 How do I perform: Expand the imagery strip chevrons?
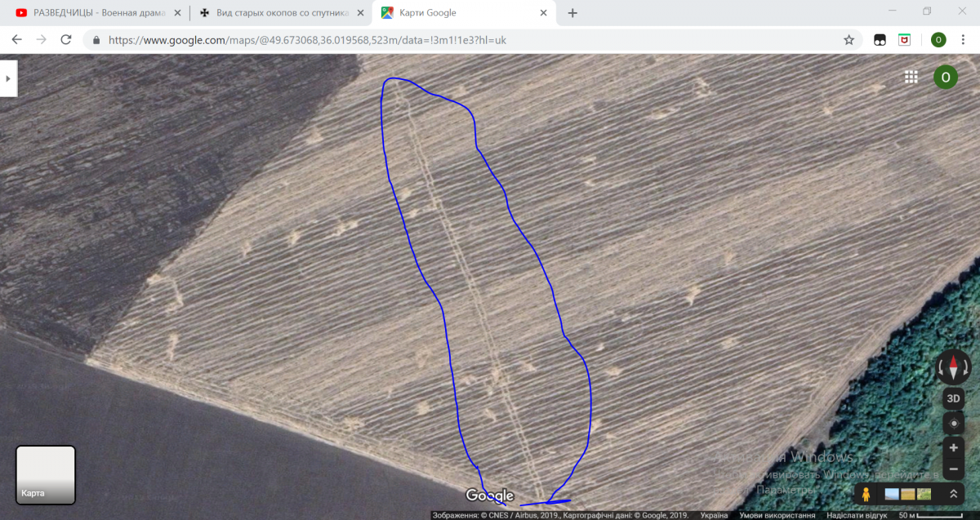[x=952, y=494]
